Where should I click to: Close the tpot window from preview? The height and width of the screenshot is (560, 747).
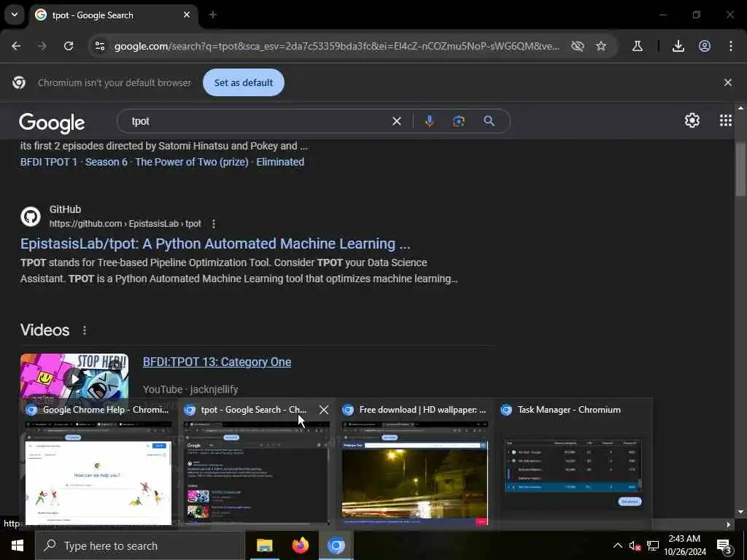click(x=323, y=410)
